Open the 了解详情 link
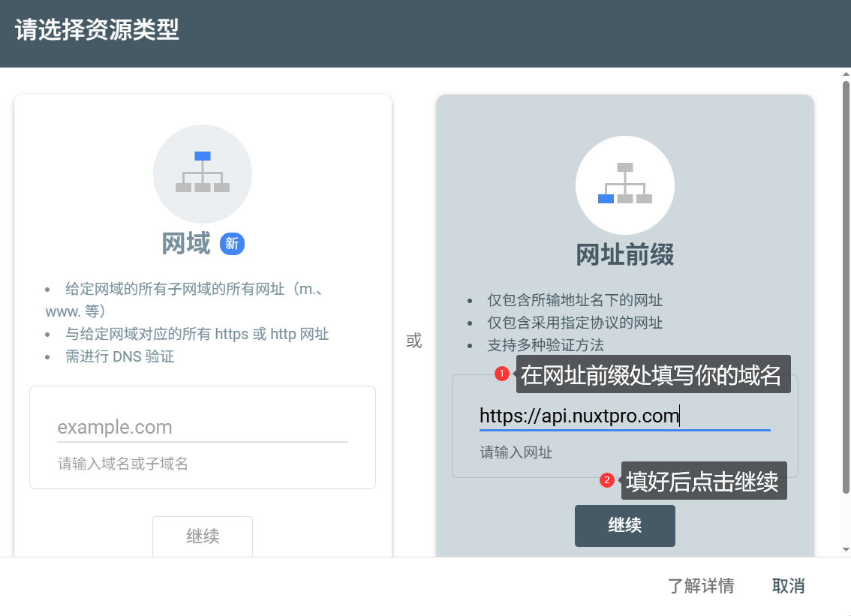This screenshot has width=851, height=616. click(x=701, y=586)
